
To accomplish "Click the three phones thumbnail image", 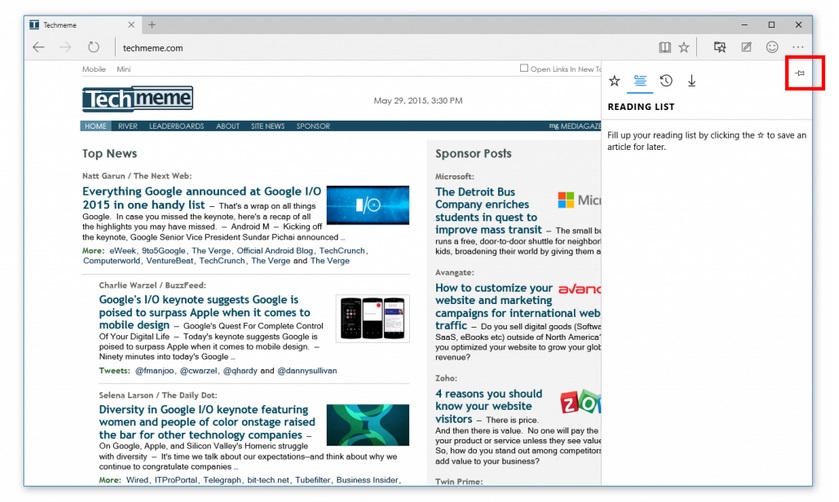I will tap(372, 318).
